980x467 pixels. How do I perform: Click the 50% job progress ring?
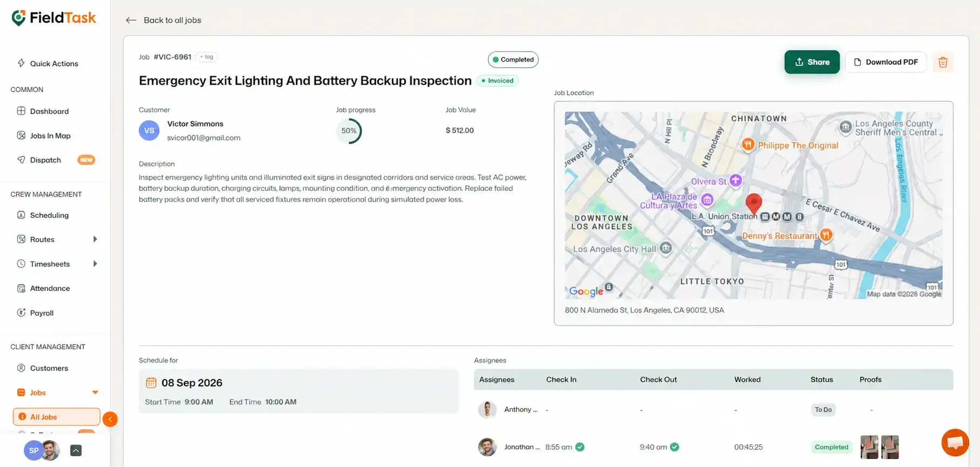[349, 131]
